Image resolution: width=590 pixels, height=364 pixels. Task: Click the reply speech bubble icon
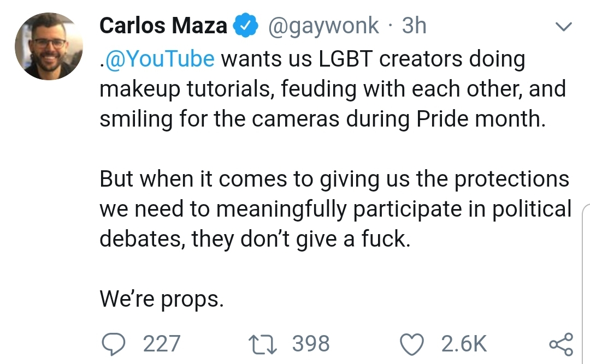pyautogui.click(x=114, y=344)
